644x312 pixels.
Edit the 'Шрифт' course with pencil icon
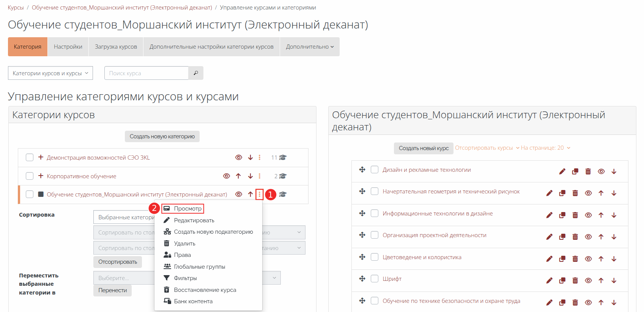click(549, 280)
